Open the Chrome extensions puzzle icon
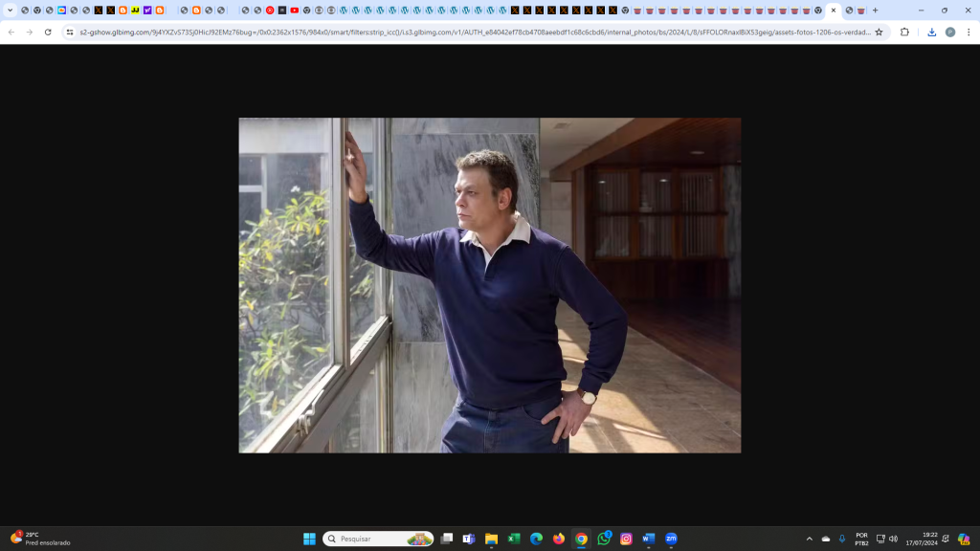Viewport: 980px width, 551px height. click(x=904, y=32)
